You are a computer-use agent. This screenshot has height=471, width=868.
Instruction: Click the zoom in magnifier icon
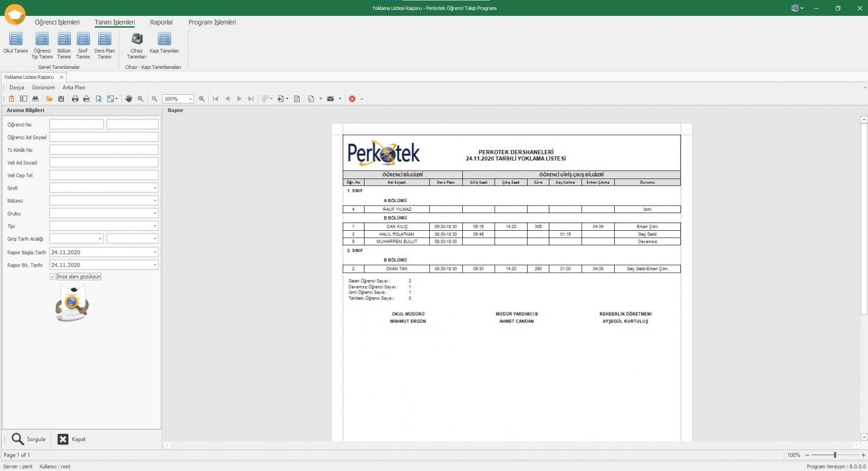pos(201,99)
